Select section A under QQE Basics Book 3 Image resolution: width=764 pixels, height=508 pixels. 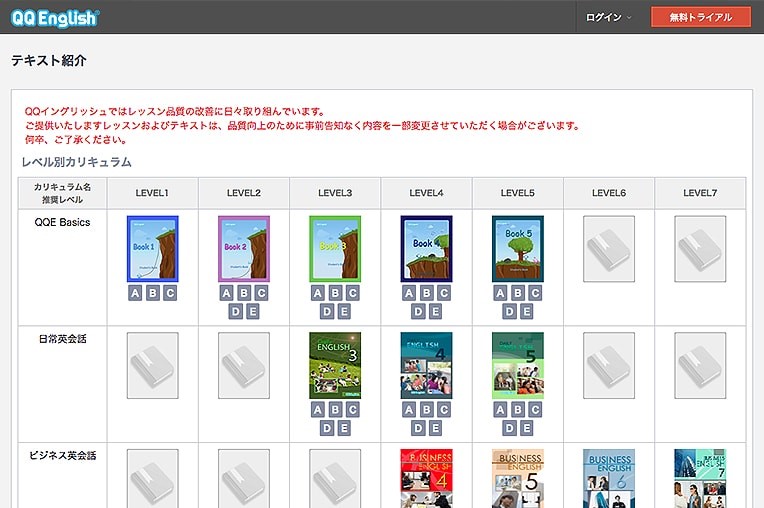318,293
